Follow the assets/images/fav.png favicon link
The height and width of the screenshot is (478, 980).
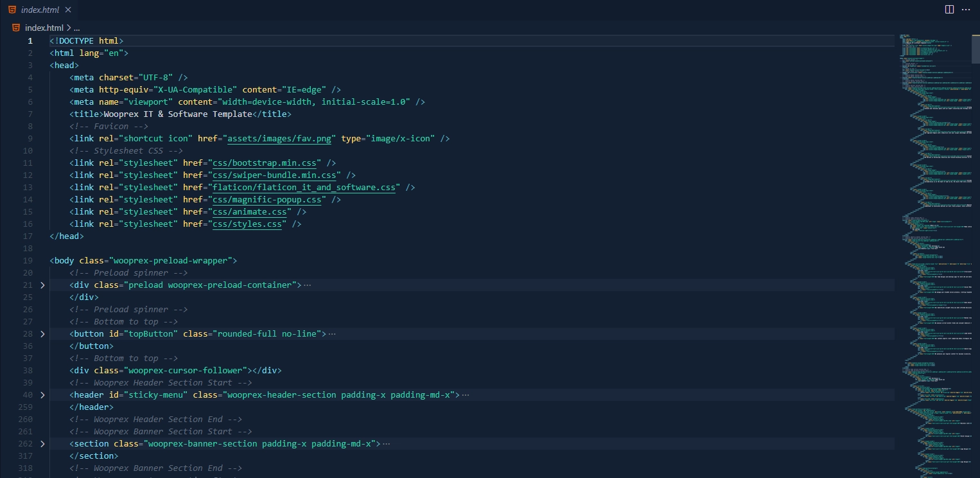[278, 138]
